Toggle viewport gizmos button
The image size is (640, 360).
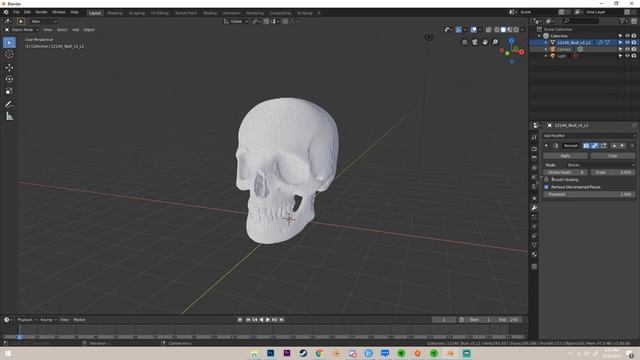(459, 30)
